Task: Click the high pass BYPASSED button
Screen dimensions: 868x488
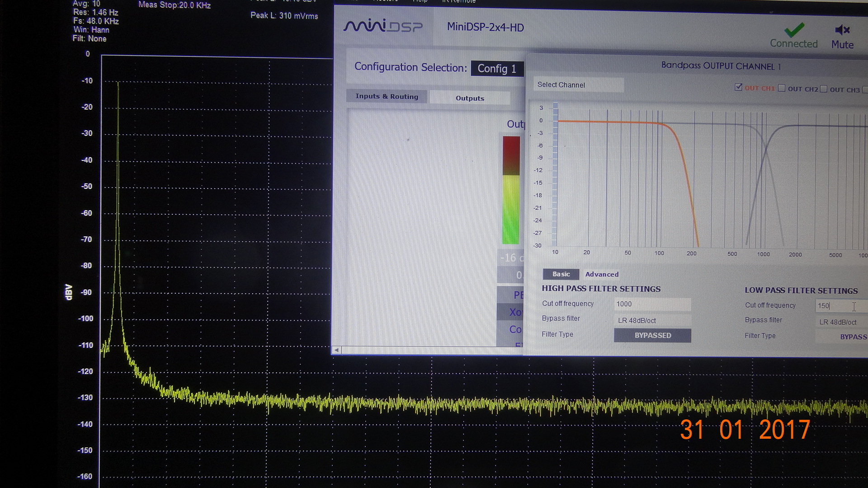Action: point(652,335)
